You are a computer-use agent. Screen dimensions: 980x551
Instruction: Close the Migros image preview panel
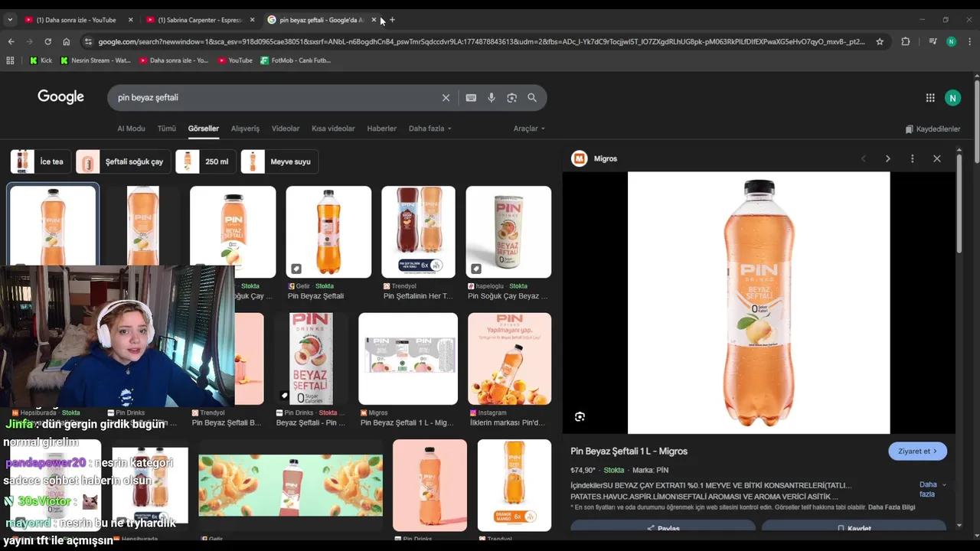(x=937, y=158)
